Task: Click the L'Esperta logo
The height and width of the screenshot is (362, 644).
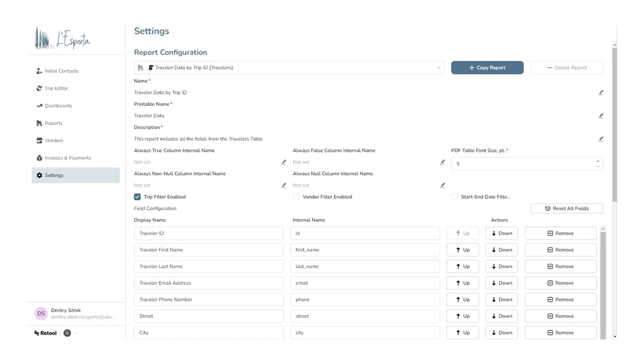Action: coord(63,38)
